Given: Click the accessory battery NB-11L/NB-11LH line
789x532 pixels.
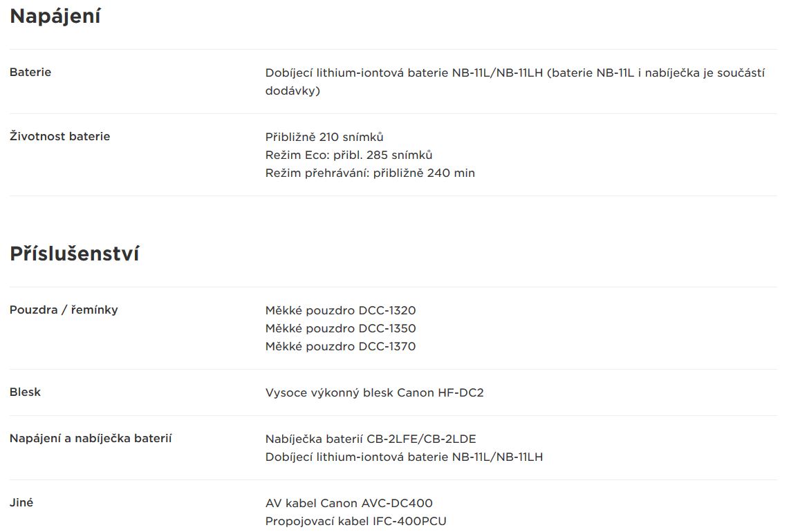Looking at the screenshot, I should [404, 457].
